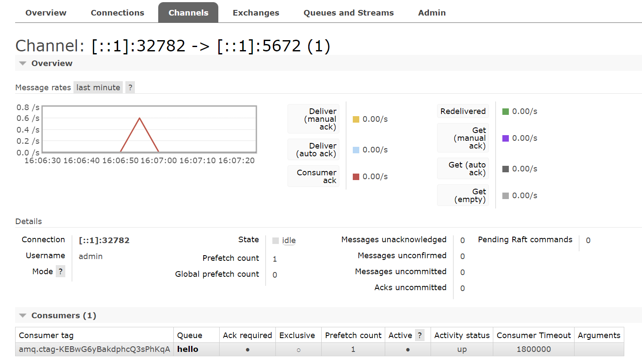Click green Redelivered color swatch
642x364 pixels.
coord(506,111)
